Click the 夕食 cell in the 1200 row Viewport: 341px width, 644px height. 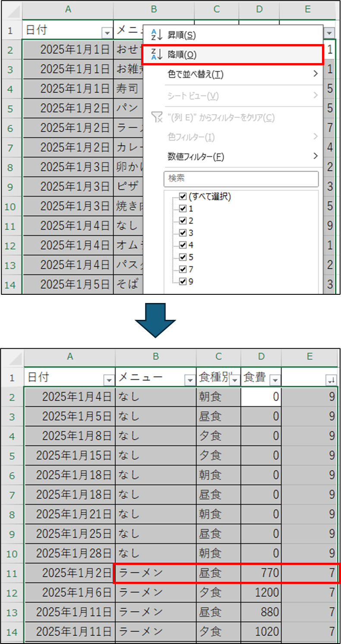click(219, 592)
